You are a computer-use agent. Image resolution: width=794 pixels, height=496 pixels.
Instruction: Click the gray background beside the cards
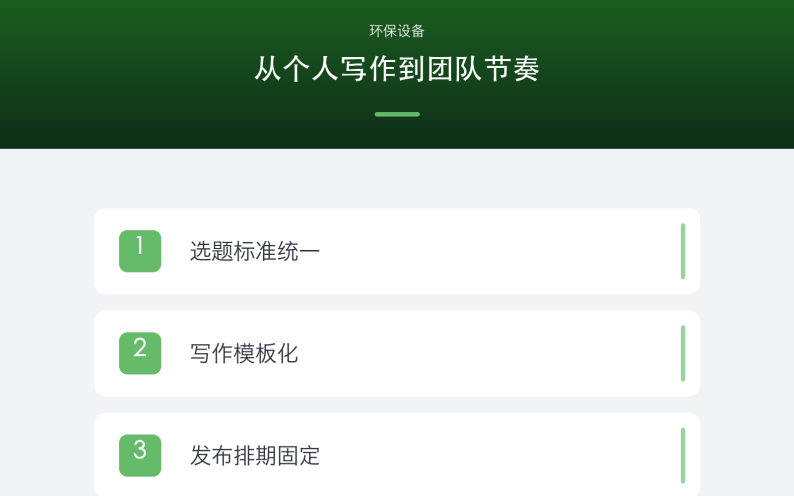click(x=47, y=324)
